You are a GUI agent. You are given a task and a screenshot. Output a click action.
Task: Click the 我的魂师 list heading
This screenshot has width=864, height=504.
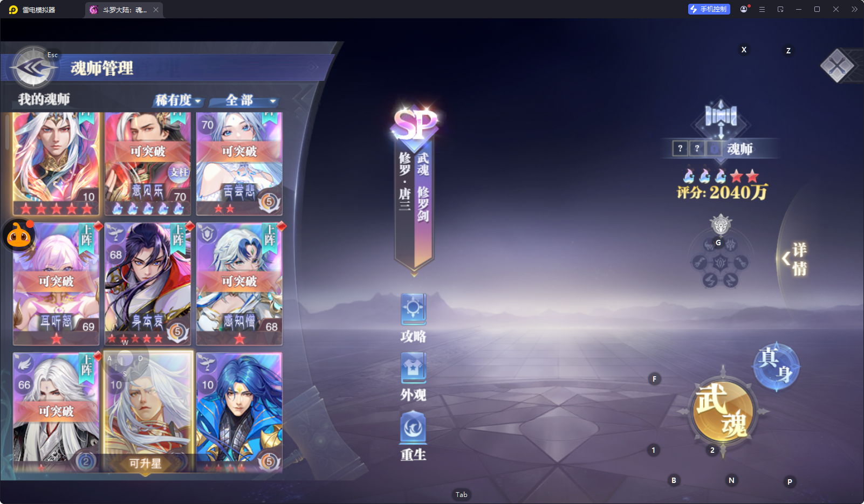click(44, 99)
